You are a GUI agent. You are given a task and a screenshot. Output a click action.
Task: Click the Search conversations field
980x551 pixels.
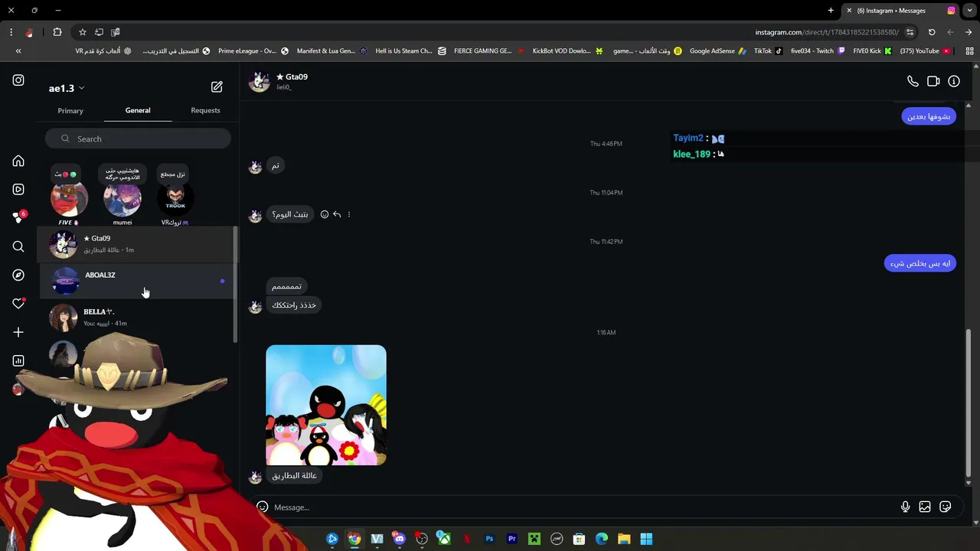(138, 139)
